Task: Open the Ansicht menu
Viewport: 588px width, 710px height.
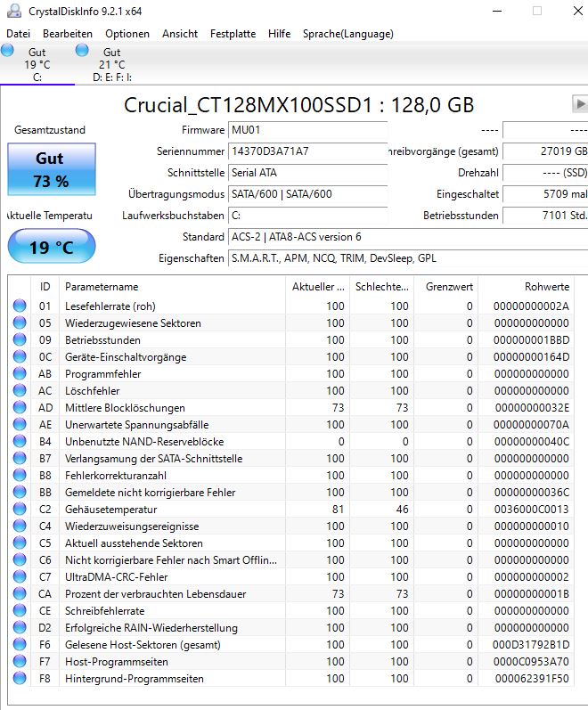Action: pos(180,34)
